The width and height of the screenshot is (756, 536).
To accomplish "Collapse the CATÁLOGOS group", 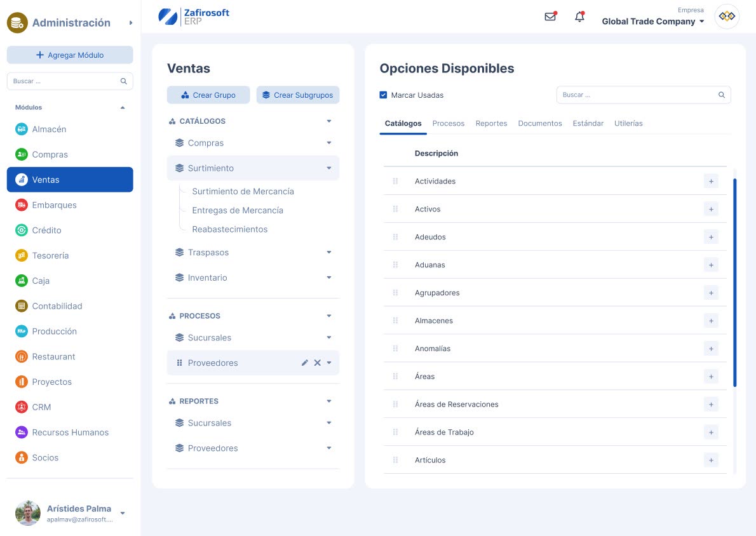I will 329,121.
